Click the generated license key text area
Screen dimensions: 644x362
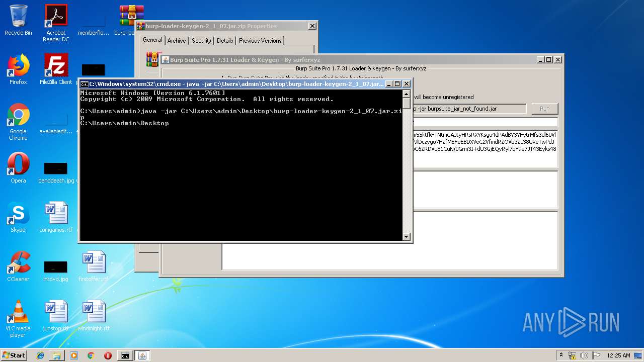coord(485,149)
